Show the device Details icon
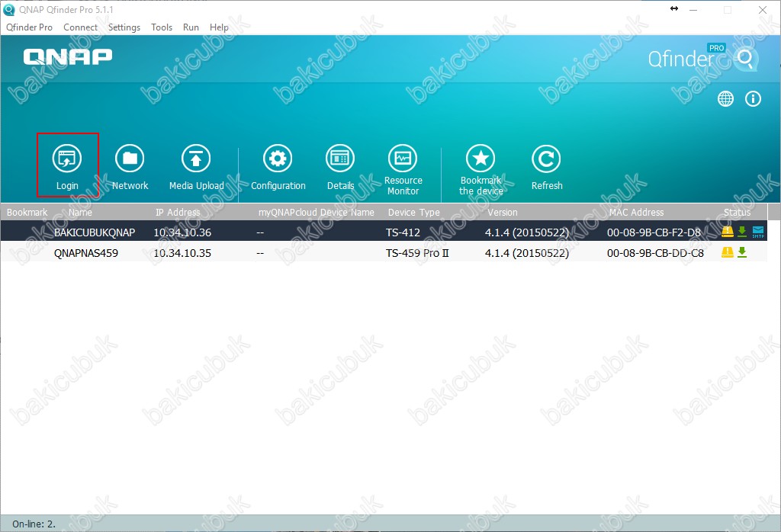Viewport: 781px width, 532px height. click(340, 159)
